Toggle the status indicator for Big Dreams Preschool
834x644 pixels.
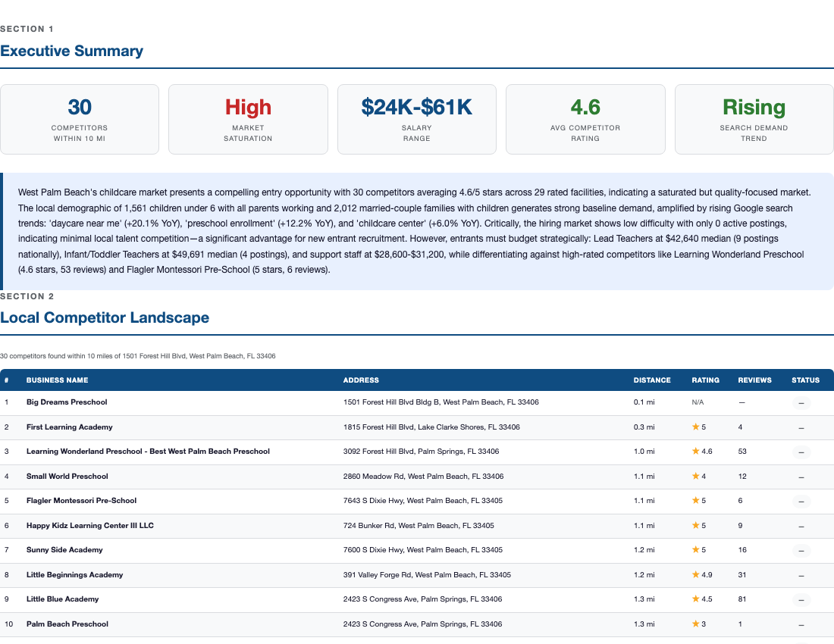[801, 403]
